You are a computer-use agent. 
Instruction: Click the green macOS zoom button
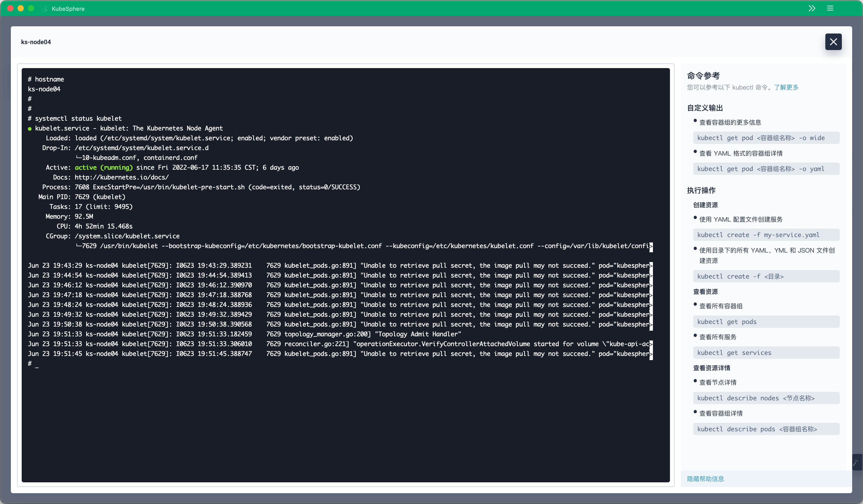31,8
